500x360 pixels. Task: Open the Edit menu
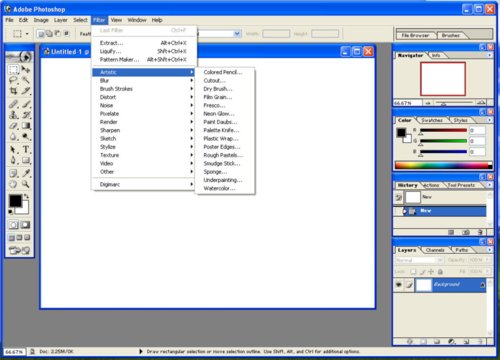click(x=23, y=20)
